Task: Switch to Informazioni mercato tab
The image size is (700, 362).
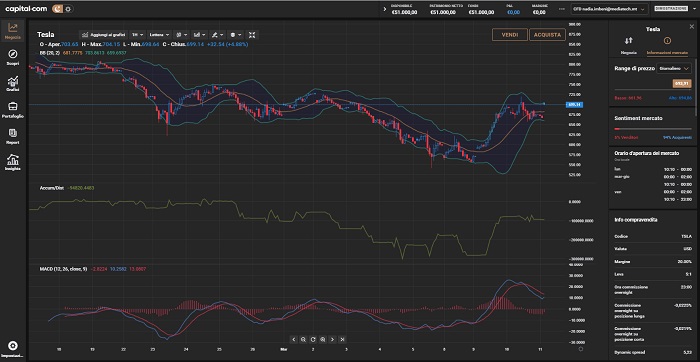Action: (667, 46)
